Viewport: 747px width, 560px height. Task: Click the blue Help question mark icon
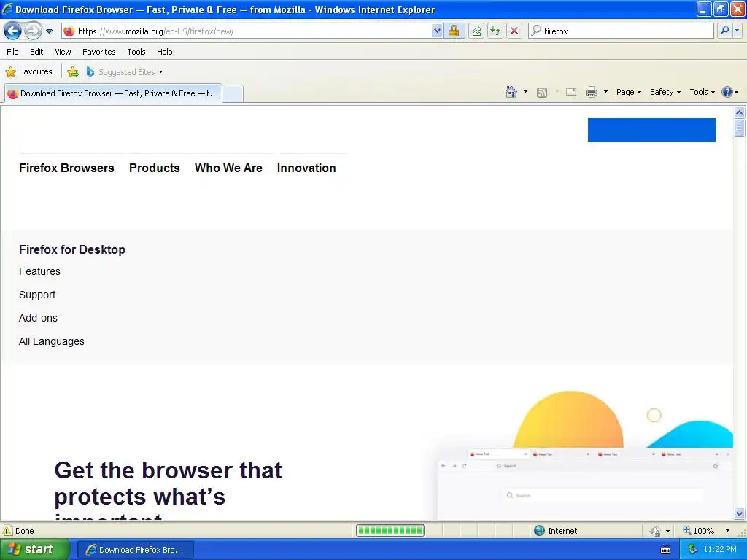[727, 92]
